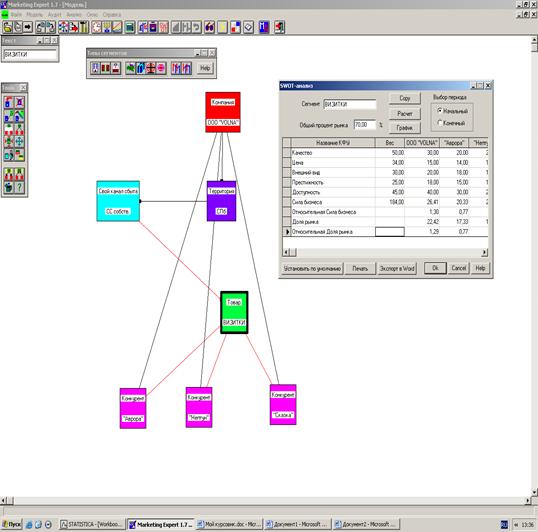Open the Справка menu
The height and width of the screenshot is (532, 538).
(112, 14)
